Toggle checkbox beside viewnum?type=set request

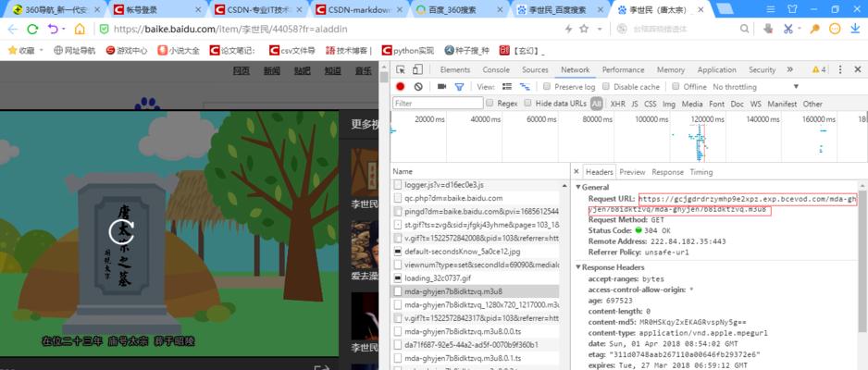(x=398, y=265)
